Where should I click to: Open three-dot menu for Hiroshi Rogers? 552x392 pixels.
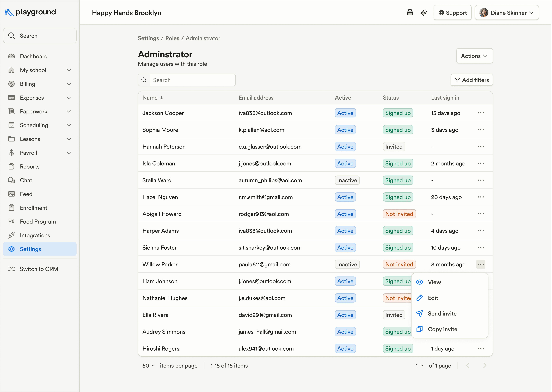[x=481, y=349]
